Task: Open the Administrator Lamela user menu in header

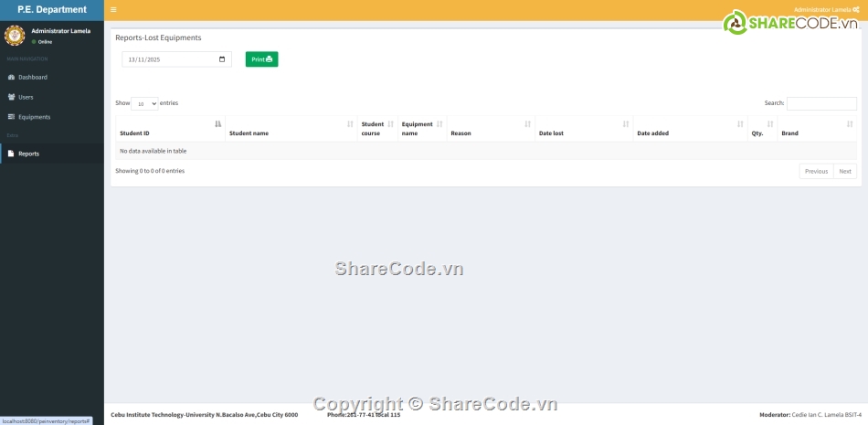Action: (821, 10)
